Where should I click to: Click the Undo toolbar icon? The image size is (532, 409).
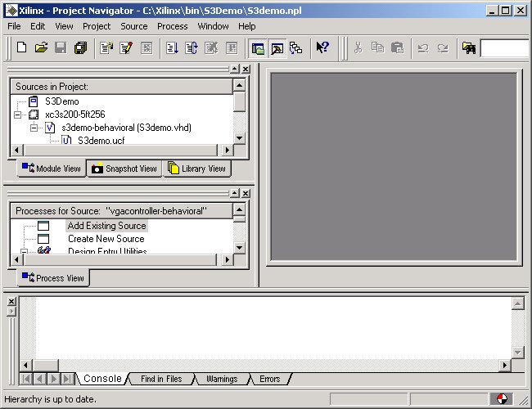[423, 48]
